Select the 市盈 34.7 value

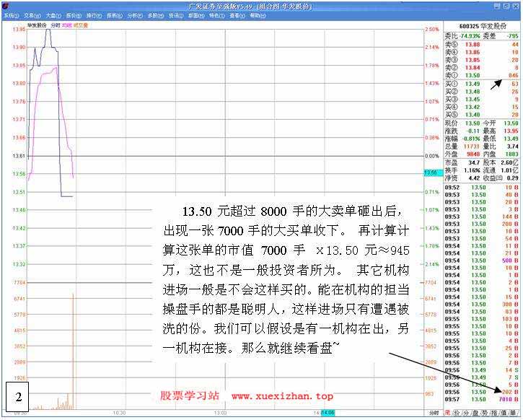(474, 162)
